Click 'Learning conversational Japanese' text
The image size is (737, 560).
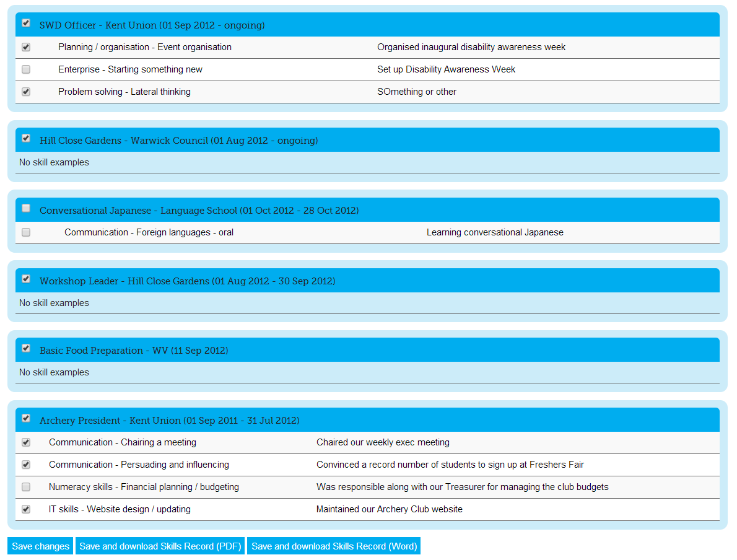tap(495, 233)
